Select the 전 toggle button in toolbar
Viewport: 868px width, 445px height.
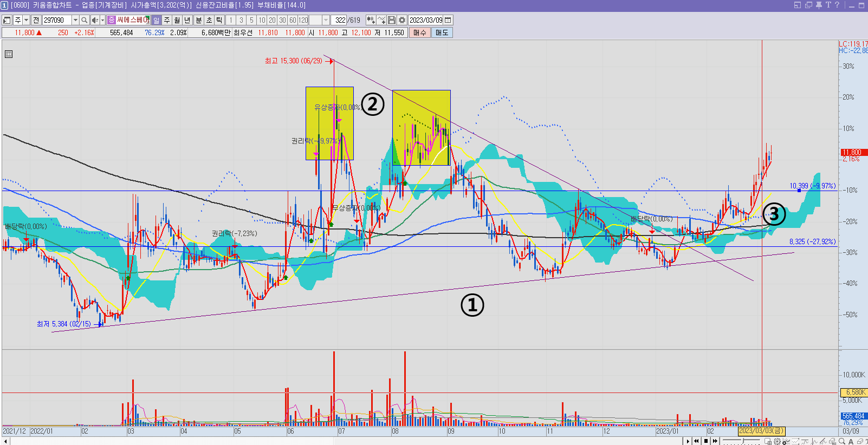(36, 20)
